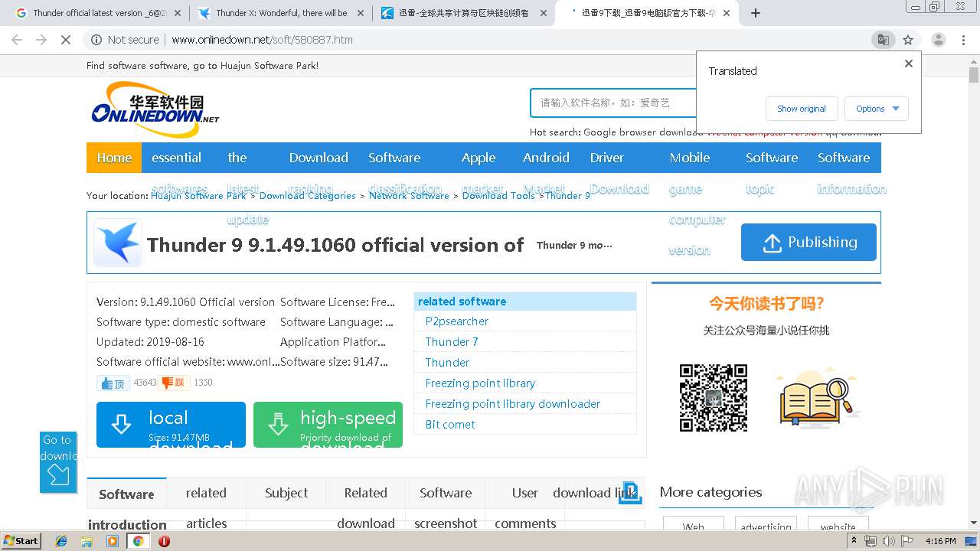Screen dimensions: 980x551
Task: Click the Google Translate icon in address bar
Action: [883, 40]
